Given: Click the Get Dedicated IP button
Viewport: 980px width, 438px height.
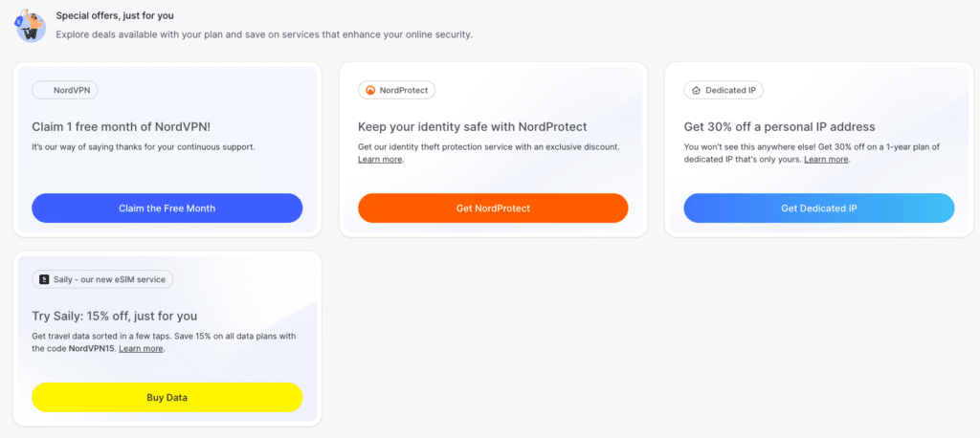Looking at the screenshot, I should click(x=818, y=208).
